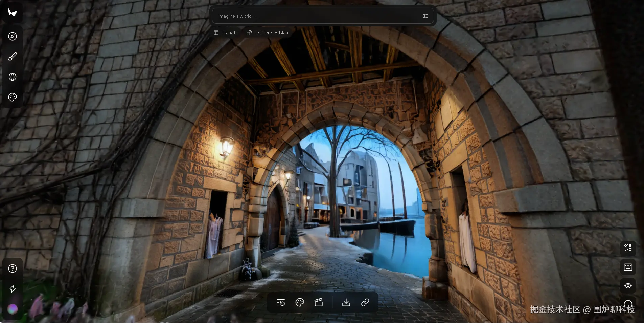Open the Presets button
644x323 pixels.
226,33
